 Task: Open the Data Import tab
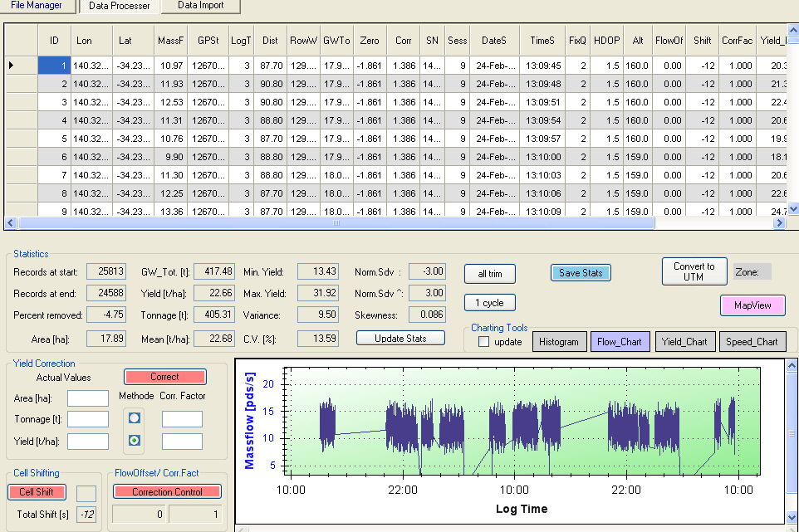[x=200, y=6]
